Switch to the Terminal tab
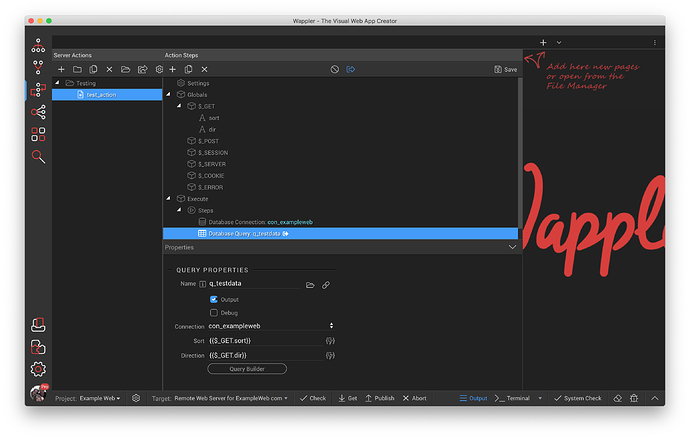Viewport: 690px width, 439px height. pyautogui.click(x=512, y=399)
